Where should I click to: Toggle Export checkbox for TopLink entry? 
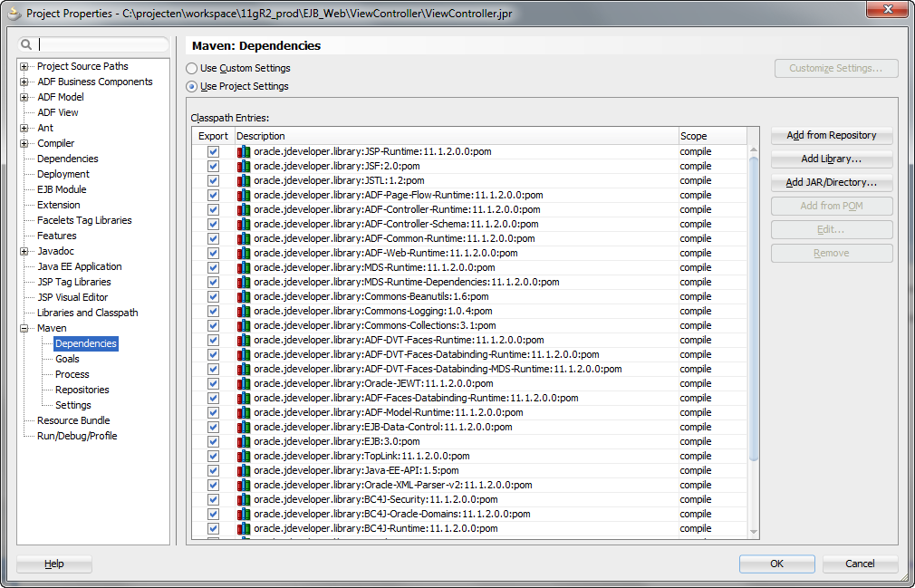[214, 456]
